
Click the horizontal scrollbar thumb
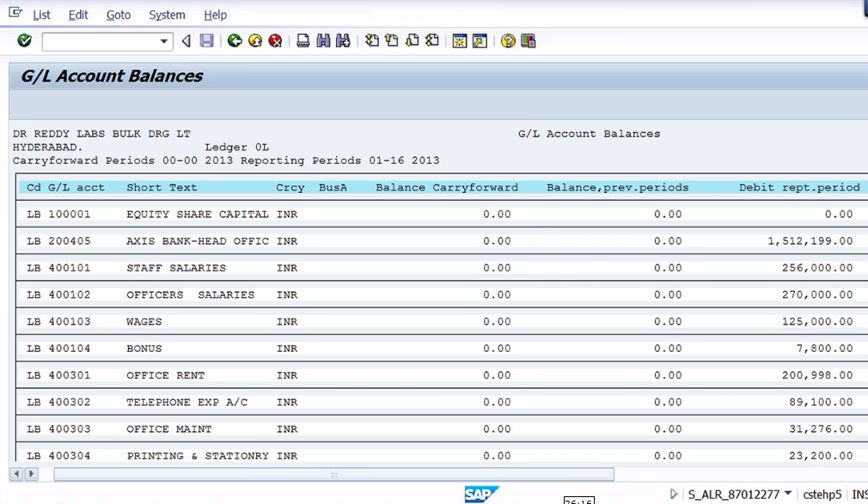(333, 474)
